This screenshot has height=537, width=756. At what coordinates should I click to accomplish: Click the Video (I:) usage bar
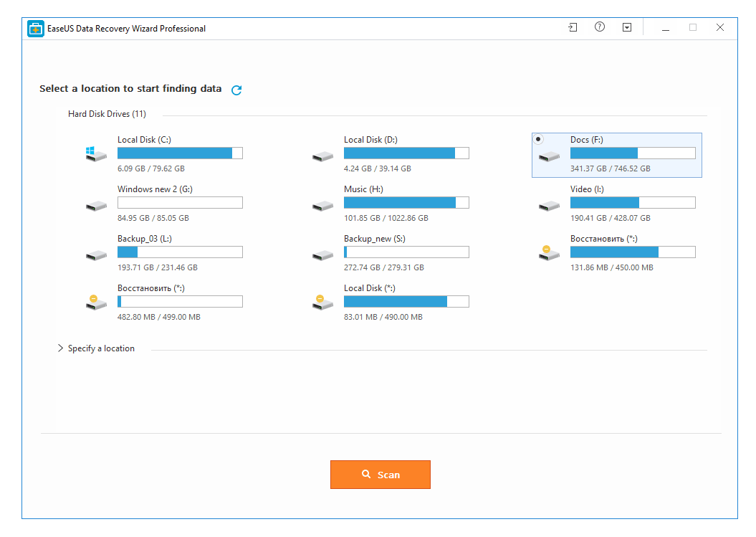(x=633, y=203)
